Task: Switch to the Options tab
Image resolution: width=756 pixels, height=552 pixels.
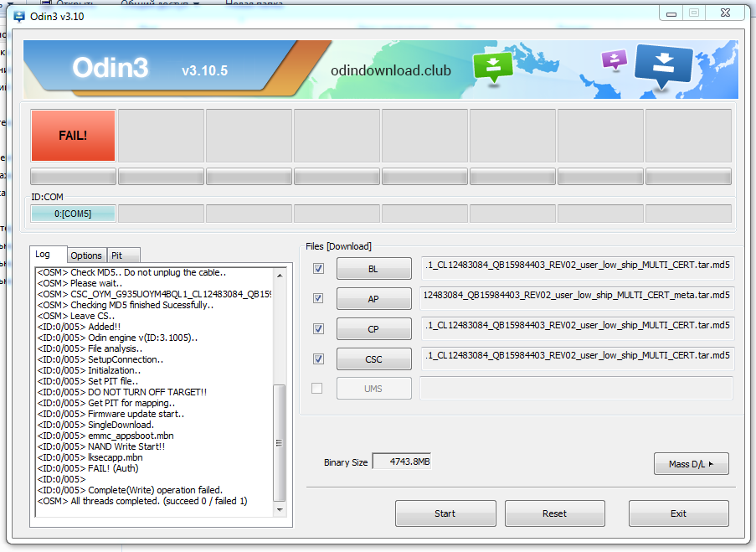Action: point(86,255)
